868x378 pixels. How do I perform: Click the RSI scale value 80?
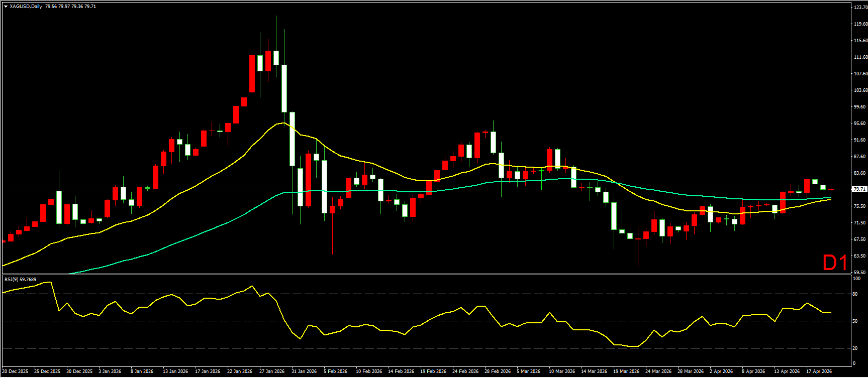(x=856, y=294)
